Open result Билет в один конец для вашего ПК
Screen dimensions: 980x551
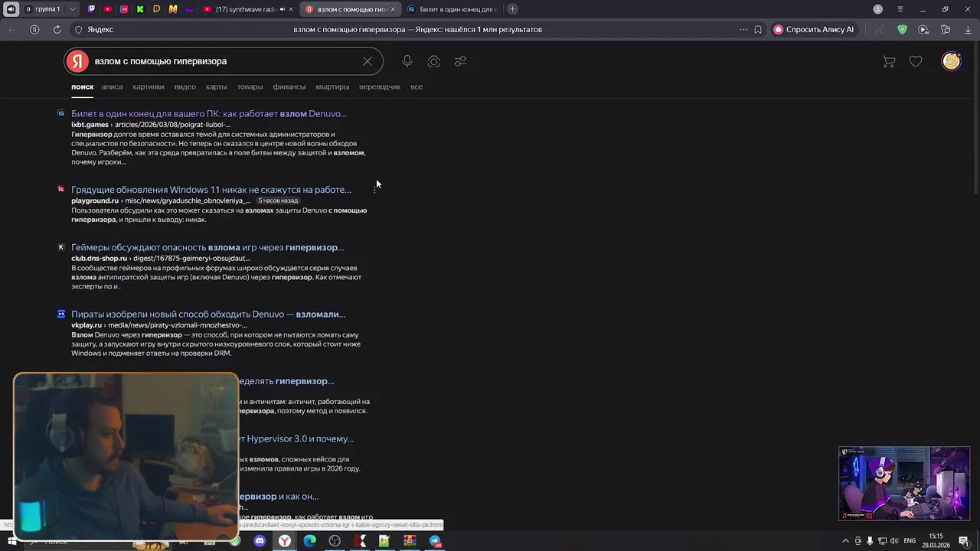(x=209, y=113)
